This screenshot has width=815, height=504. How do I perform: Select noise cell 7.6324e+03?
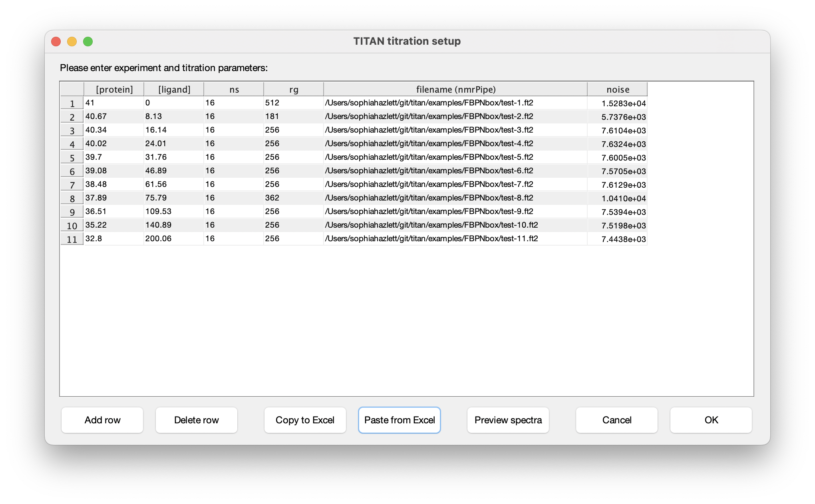pyautogui.click(x=618, y=144)
